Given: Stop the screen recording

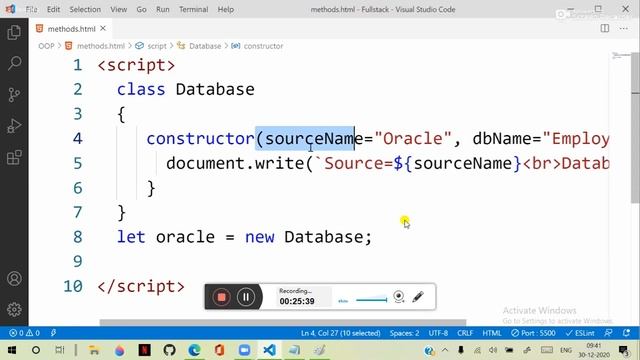Looking at the screenshot, I should point(222,297).
